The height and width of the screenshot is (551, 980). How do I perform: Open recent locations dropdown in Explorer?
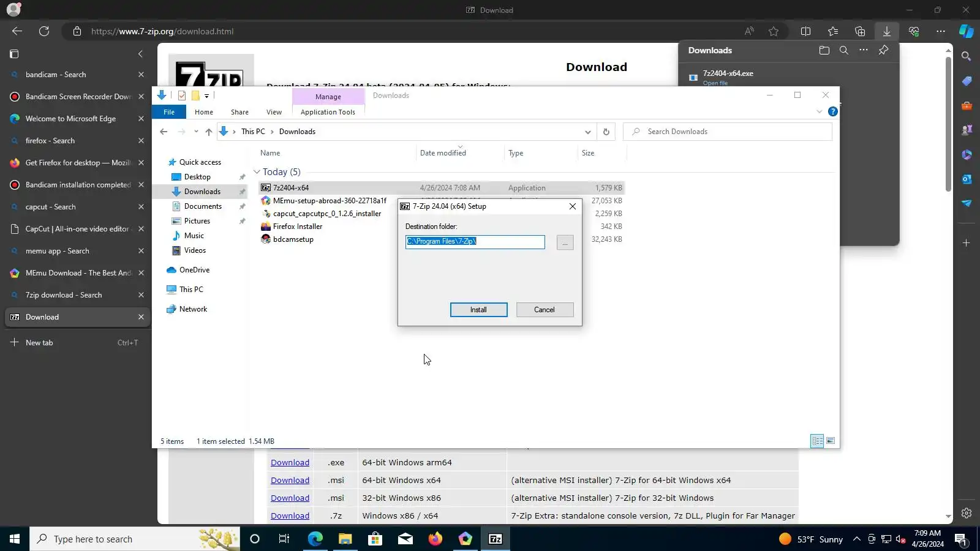(196, 132)
